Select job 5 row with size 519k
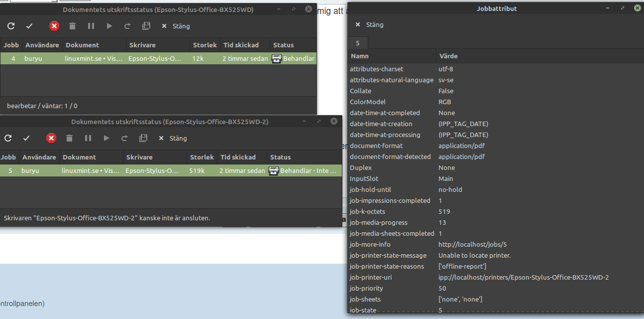The image size is (644, 319). [x=171, y=170]
